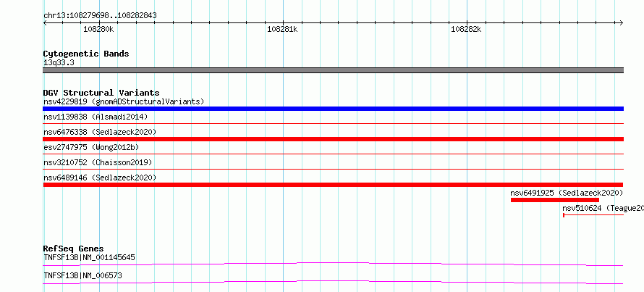Image resolution: width=644 pixels, height=292 pixels.
Task: Click the gray 13q33.3 cytogenetic band bar
Action: tap(333, 70)
